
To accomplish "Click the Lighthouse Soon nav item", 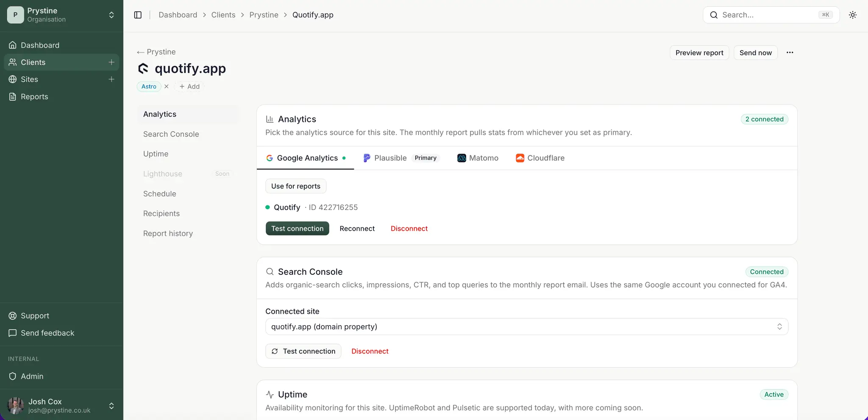I will click(x=188, y=174).
